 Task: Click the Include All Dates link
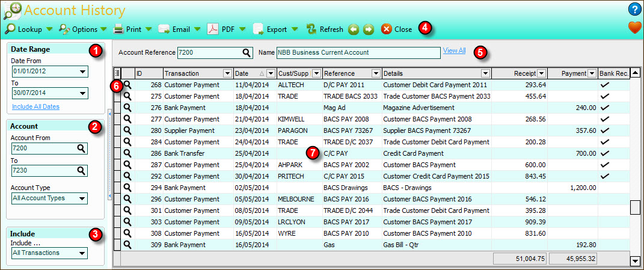pyautogui.click(x=35, y=106)
